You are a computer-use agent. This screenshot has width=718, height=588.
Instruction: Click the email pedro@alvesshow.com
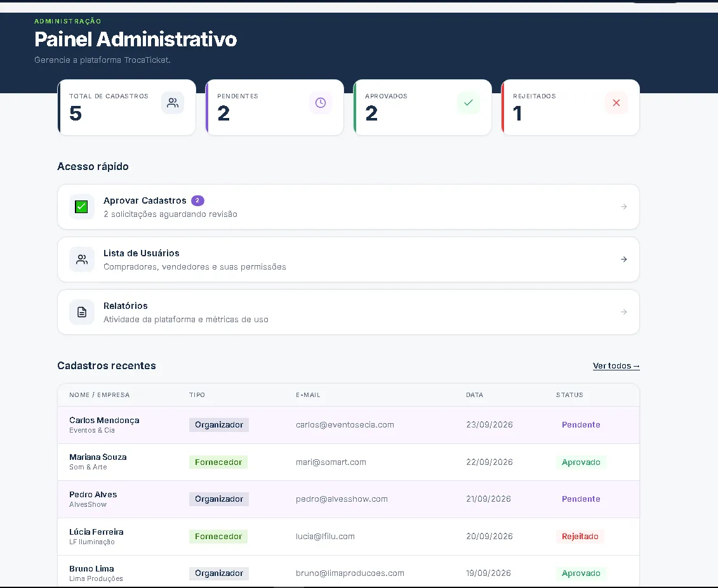[x=342, y=499]
